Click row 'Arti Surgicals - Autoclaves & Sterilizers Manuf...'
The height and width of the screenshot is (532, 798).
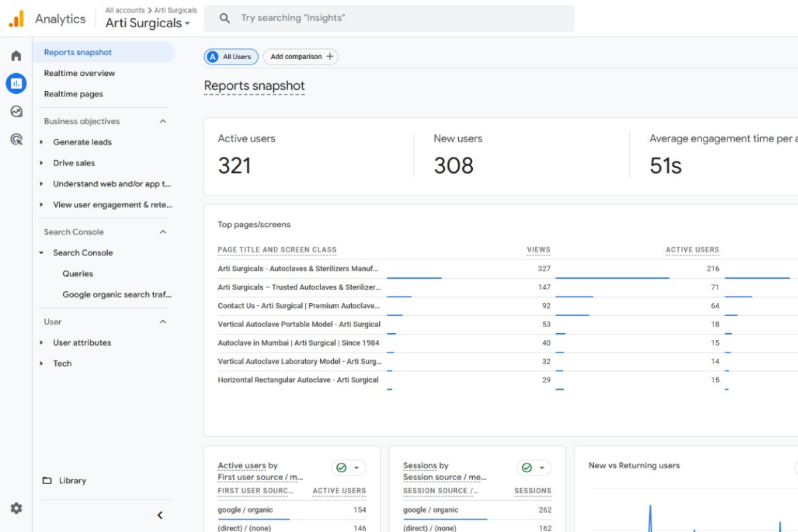point(298,269)
